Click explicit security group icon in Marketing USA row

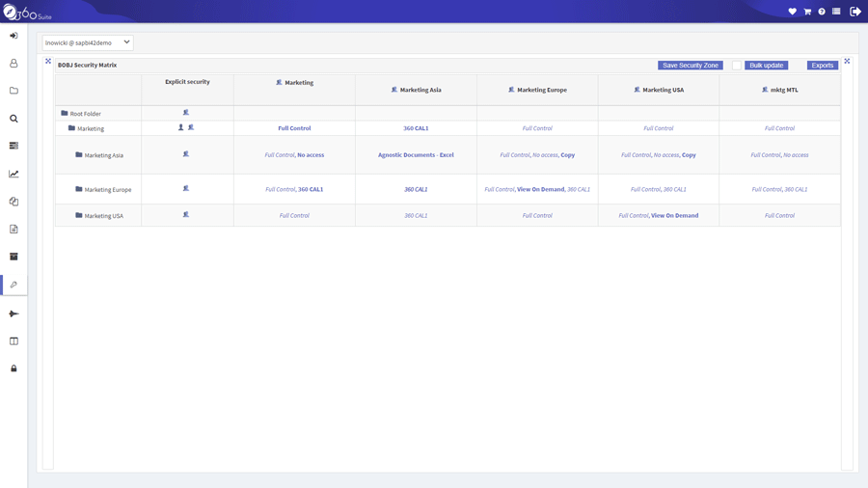click(x=186, y=215)
